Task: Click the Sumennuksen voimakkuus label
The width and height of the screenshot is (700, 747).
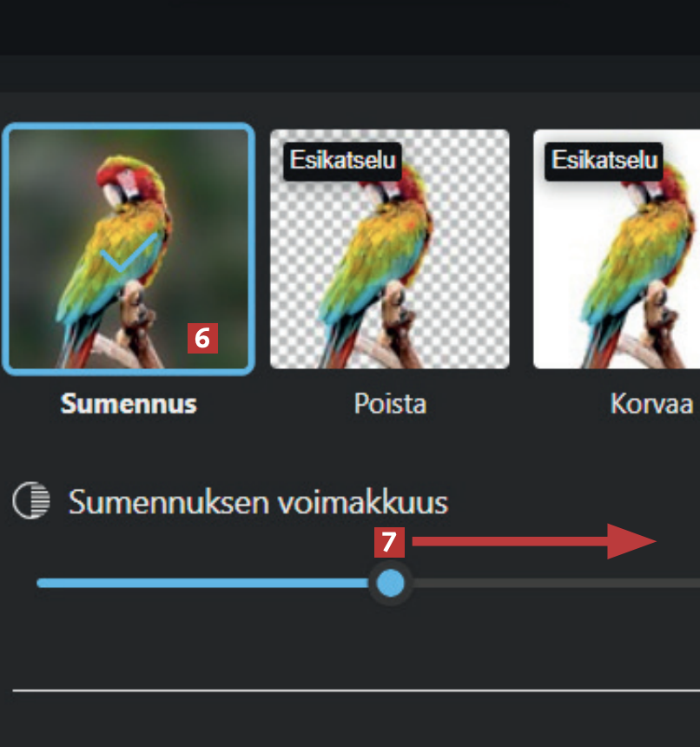Action: click(x=258, y=502)
